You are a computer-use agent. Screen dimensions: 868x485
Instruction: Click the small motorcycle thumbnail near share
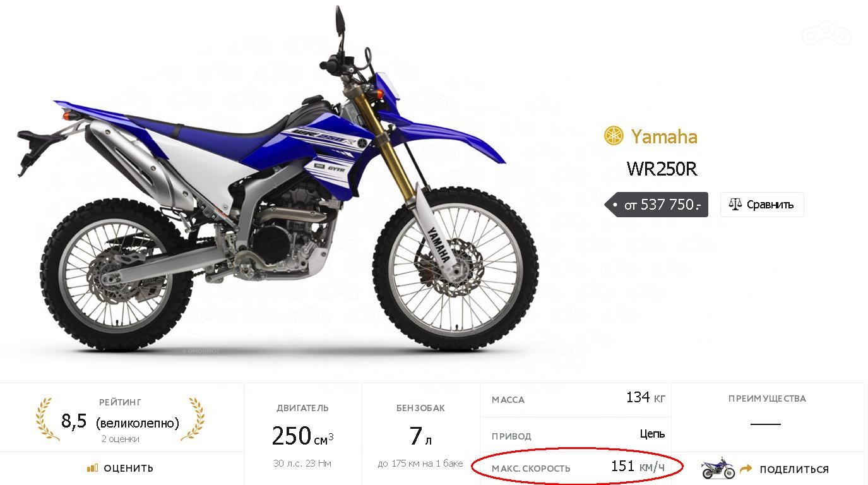click(718, 469)
